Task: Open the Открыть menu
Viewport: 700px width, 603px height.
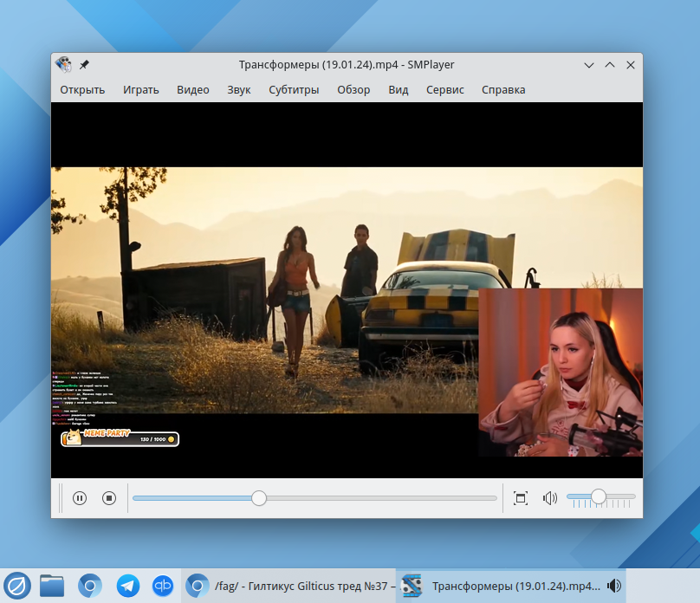Action: point(82,90)
